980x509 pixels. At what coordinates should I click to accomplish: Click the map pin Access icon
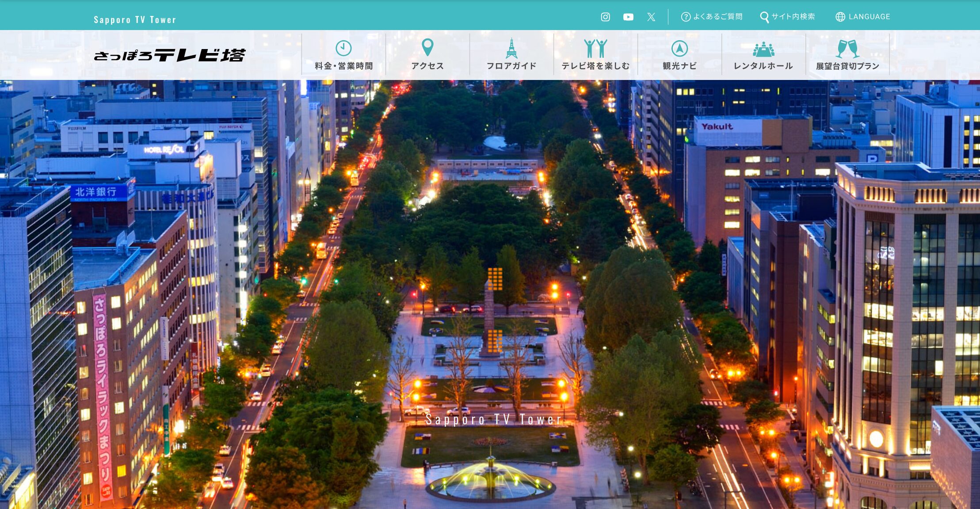[427, 47]
